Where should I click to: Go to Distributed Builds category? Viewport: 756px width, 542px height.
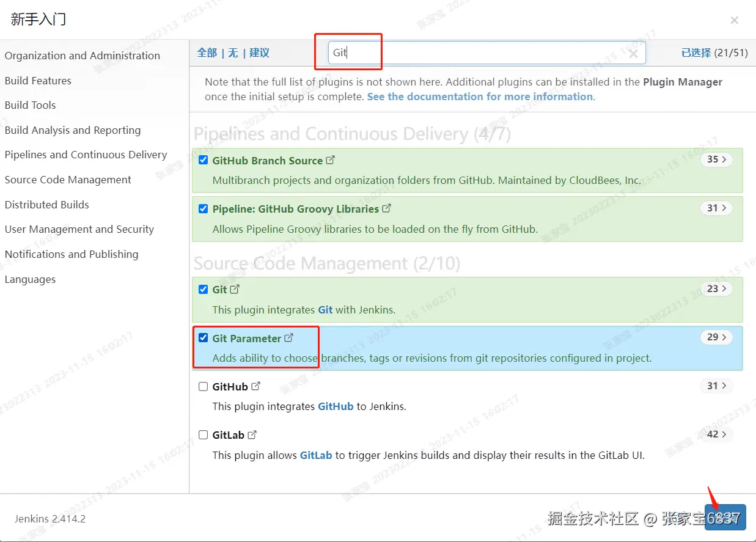tap(46, 205)
